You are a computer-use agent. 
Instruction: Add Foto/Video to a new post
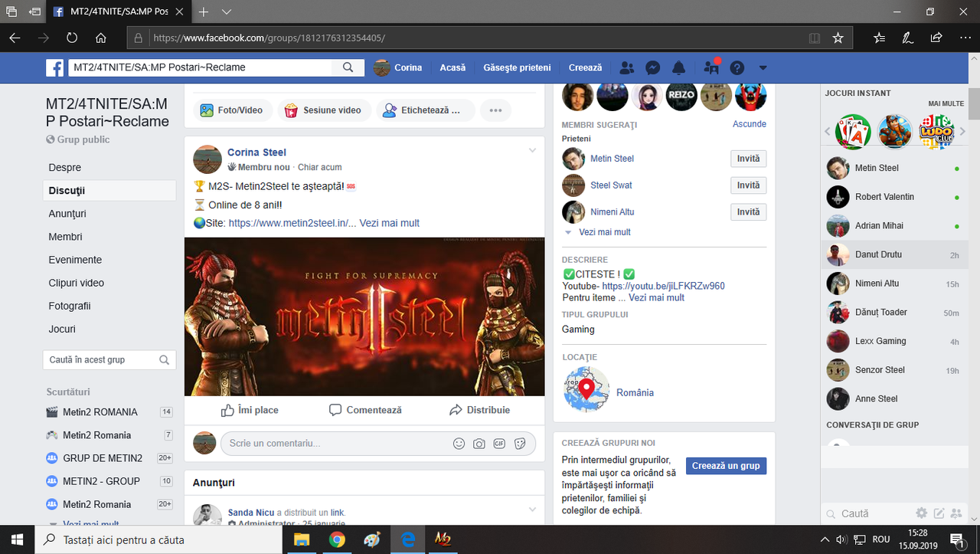point(231,110)
